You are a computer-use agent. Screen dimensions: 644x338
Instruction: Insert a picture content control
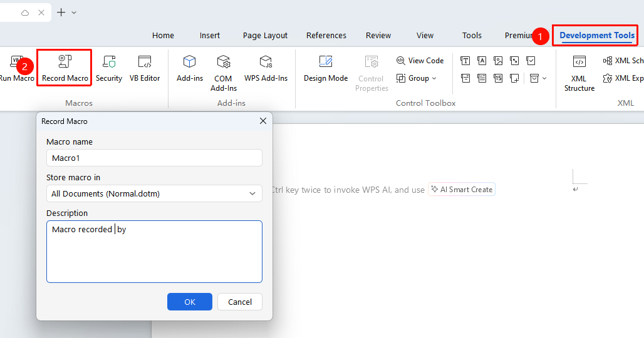498,61
